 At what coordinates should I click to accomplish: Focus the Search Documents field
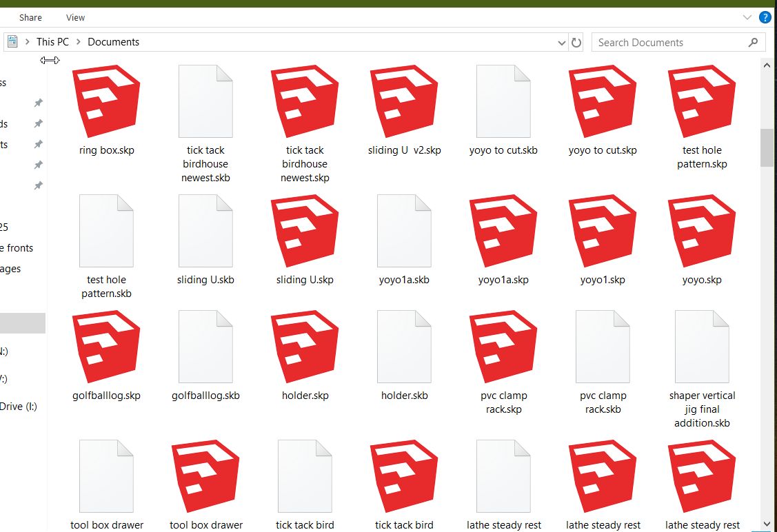pos(678,43)
